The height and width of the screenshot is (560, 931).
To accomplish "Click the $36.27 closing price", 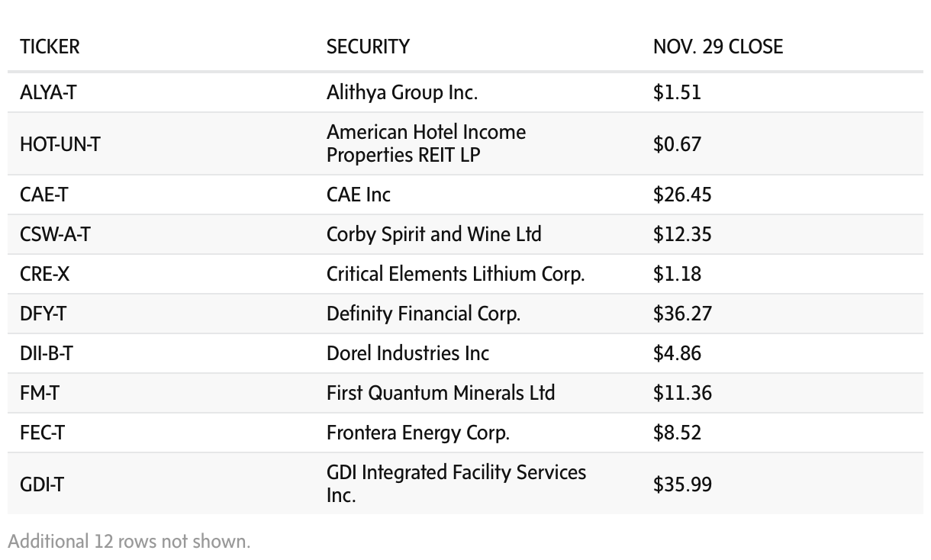I will pyautogui.click(x=682, y=314).
